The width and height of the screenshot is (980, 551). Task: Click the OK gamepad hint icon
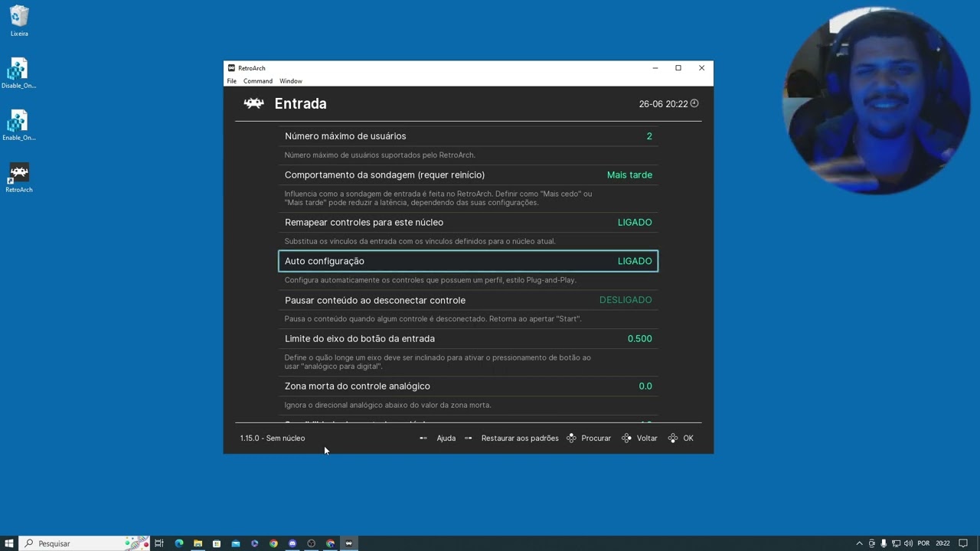[673, 438]
